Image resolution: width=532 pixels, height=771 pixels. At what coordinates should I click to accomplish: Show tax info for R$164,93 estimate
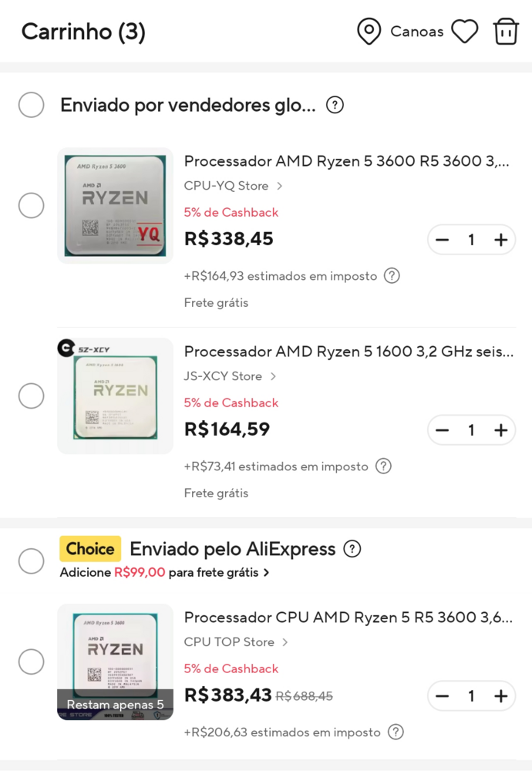click(392, 275)
